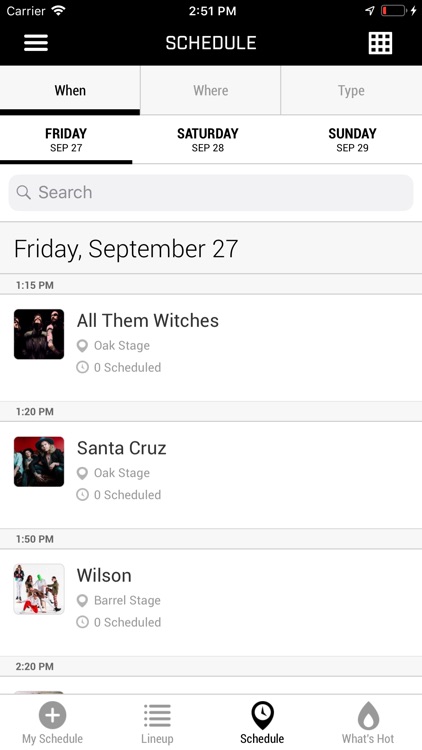The height and width of the screenshot is (750, 422).
Task: Tap the My Schedule plus icon
Action: (x=53, y=715)
